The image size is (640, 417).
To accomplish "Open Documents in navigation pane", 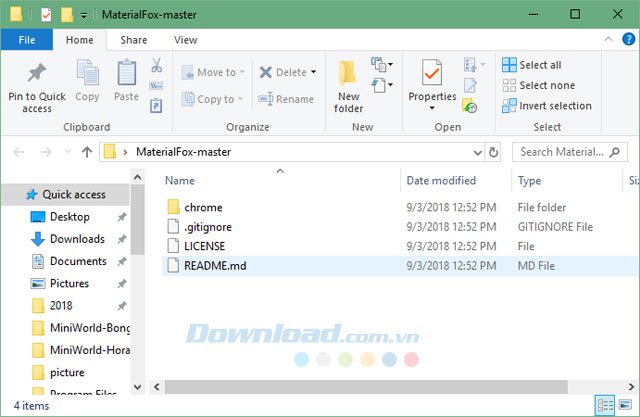I will tap(78, 261).
